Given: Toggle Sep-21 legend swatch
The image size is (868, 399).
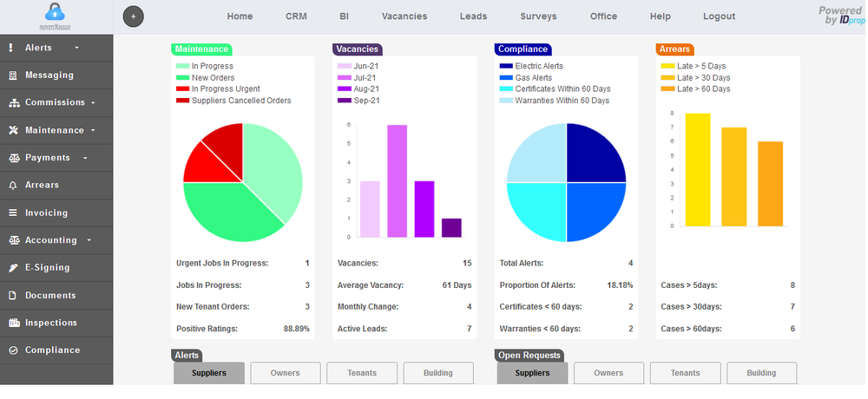Looking at the screenshot, I should [x=345, y=101].
